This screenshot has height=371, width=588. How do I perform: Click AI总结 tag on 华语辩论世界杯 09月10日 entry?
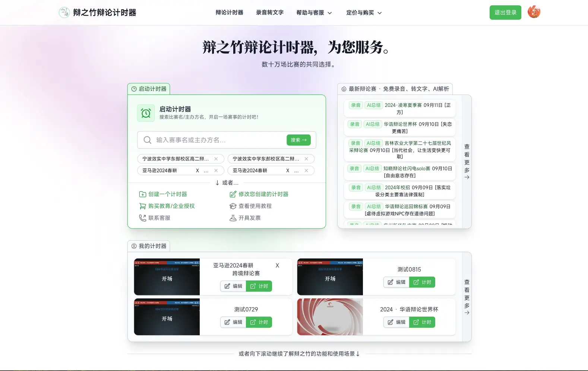[373, 124]
